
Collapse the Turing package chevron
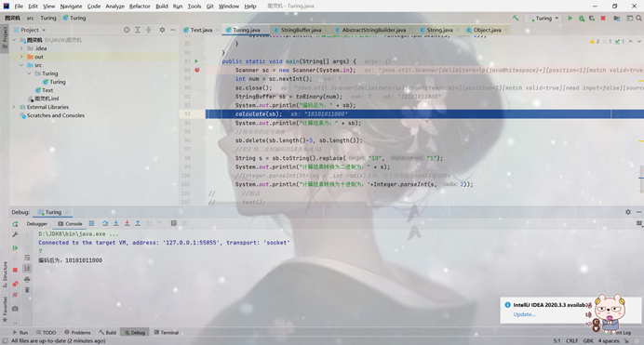pos(30,73)
